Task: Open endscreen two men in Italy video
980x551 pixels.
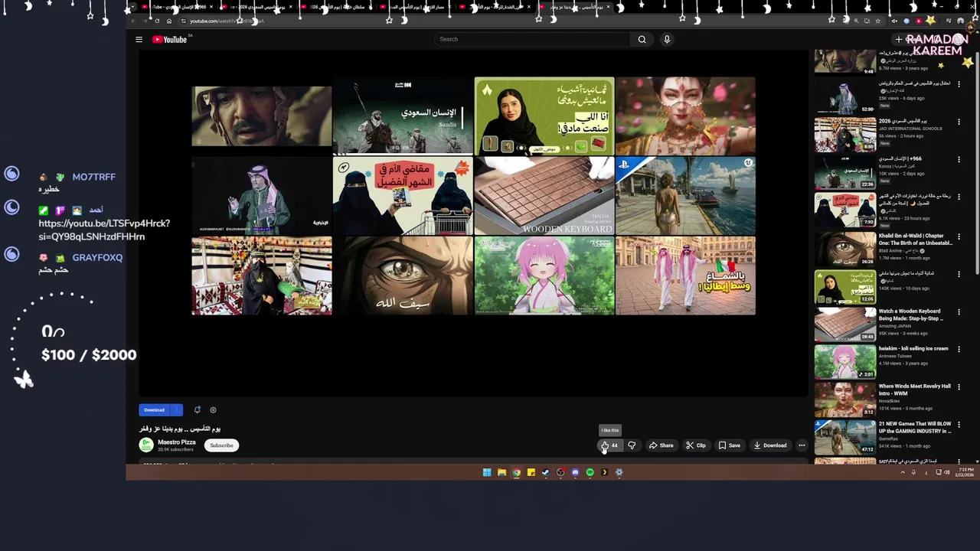Action: pyautogui.click(x=685, y=275)
